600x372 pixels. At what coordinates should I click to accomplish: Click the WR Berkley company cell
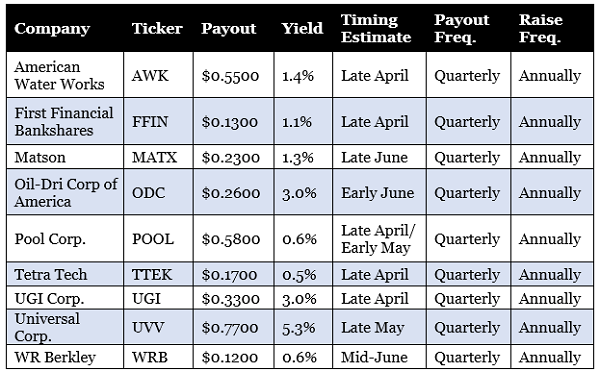pos(65,357)
